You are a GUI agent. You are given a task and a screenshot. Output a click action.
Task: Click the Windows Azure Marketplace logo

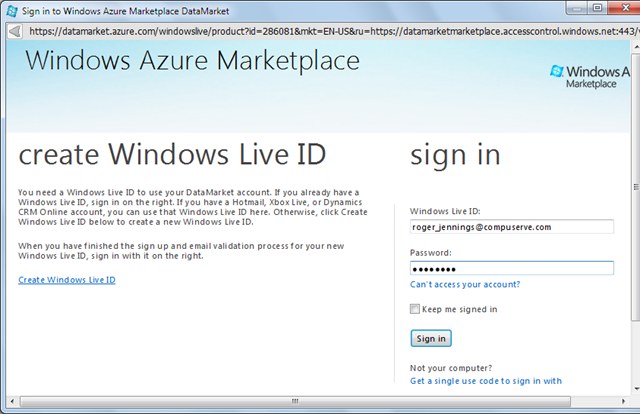pyautogui.click(x=590, y=77)
